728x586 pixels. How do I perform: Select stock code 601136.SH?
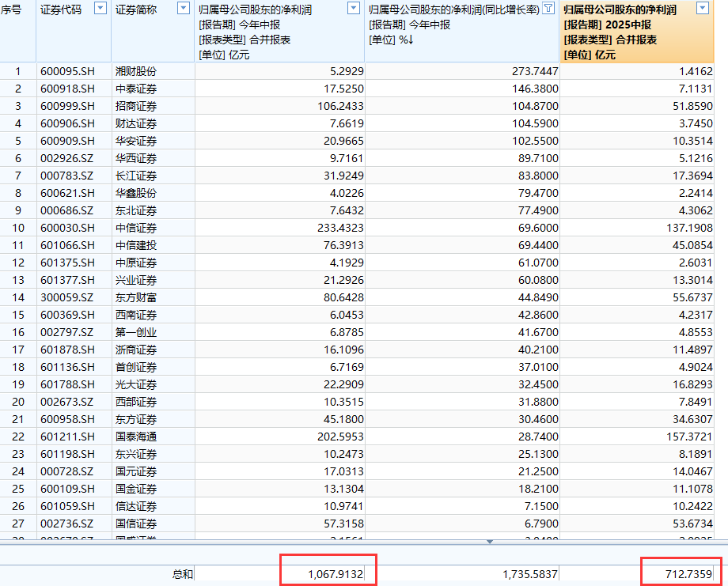click(x=67, y=367)
